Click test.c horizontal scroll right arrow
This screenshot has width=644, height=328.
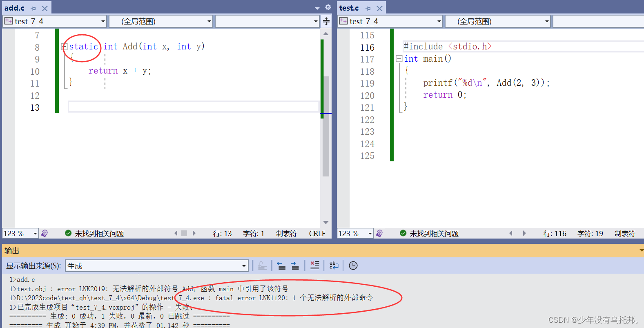coord(524,233)
